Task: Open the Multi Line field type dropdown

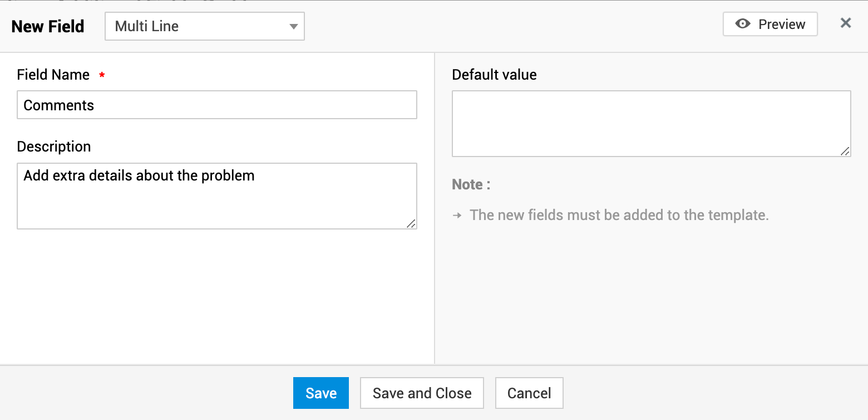Action: pos(204,27)
